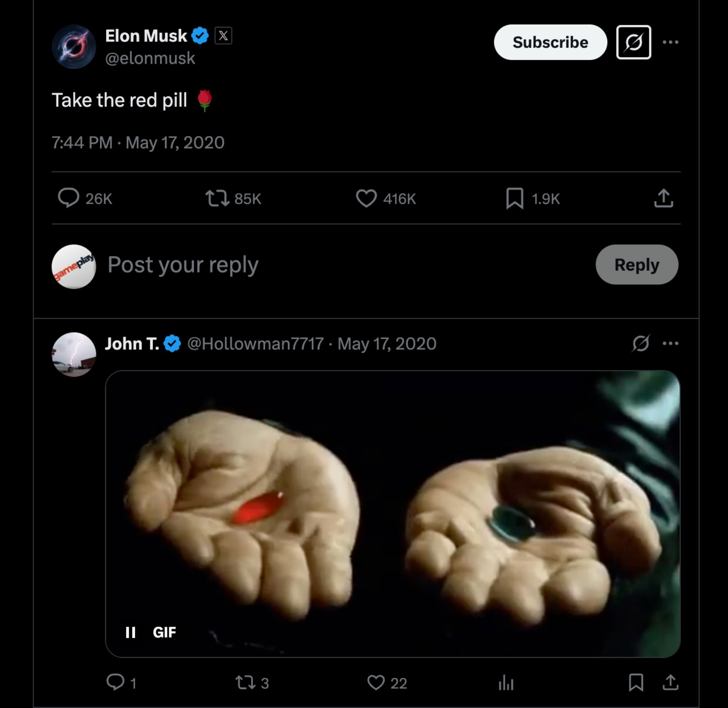Click the X affiliation badge by Elon Musk
The width and height of the screenshot is (728, 708).
[x=223, y=35]
